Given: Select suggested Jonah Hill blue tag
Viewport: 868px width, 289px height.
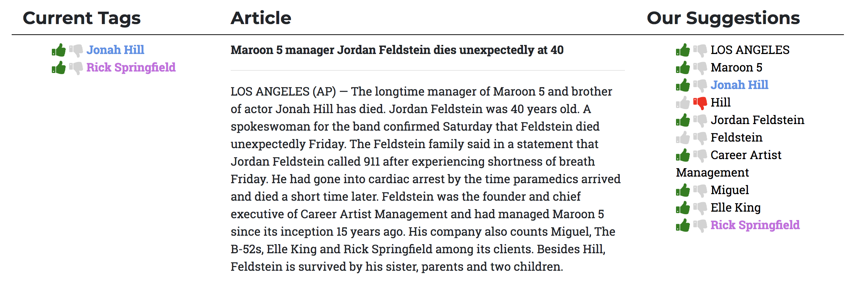Looking at the screenshot, I should pyautogui.click(x=740, y=85).
